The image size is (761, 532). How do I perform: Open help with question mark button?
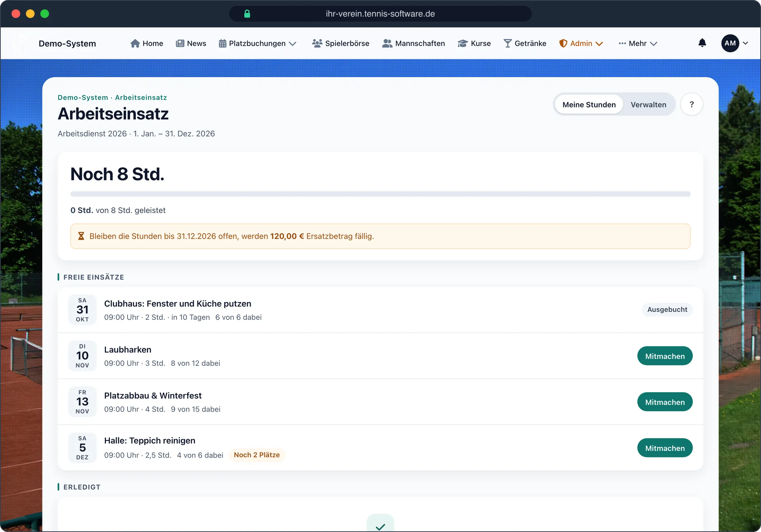tap(691, 104)
